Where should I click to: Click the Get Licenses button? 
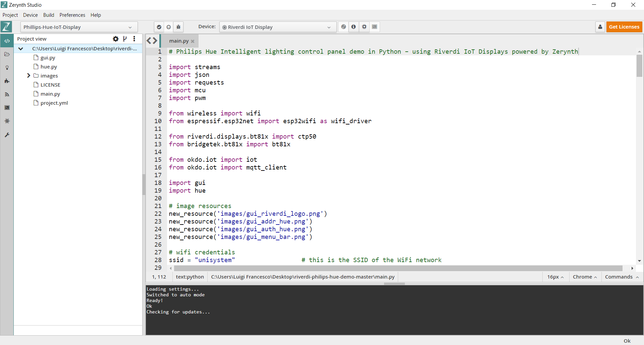(x=624, y=27)
